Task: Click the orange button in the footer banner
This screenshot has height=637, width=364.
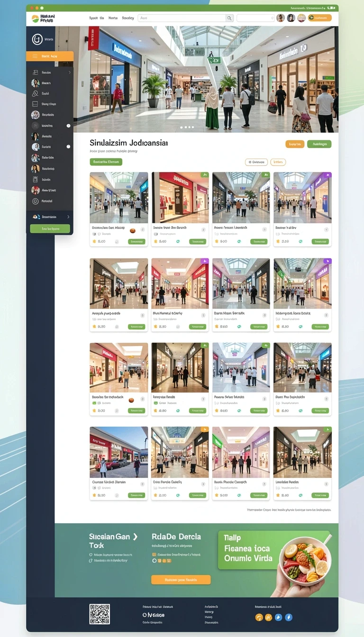Action: (x=181, y=580)
